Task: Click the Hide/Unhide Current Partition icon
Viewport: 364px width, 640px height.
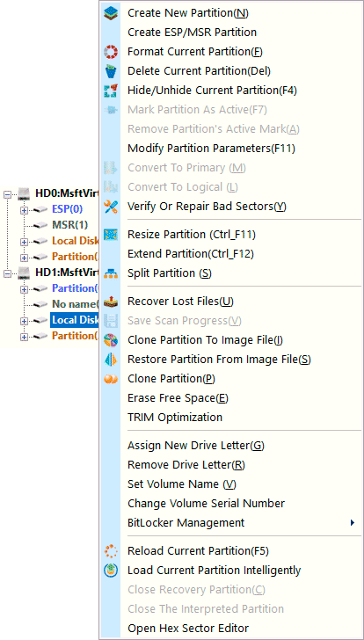Action: (111, 91)
